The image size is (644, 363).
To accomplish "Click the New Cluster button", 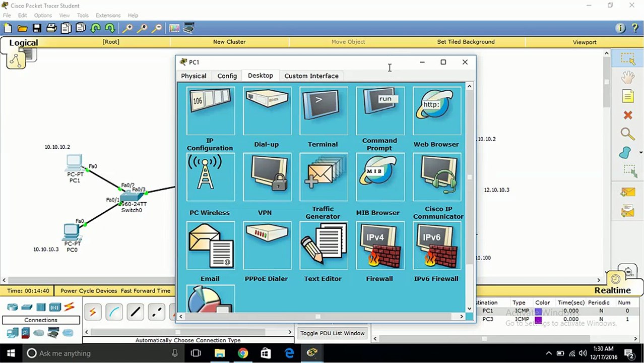I will pos(229,42).
